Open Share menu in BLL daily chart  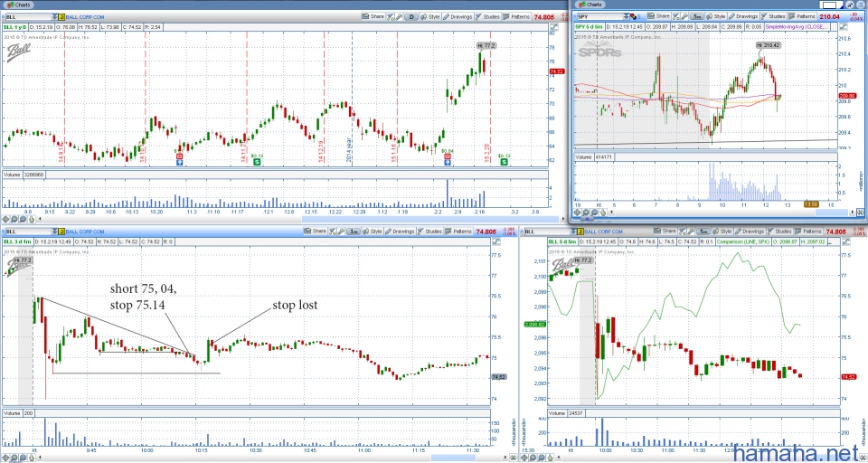click(x=373, y=16)
